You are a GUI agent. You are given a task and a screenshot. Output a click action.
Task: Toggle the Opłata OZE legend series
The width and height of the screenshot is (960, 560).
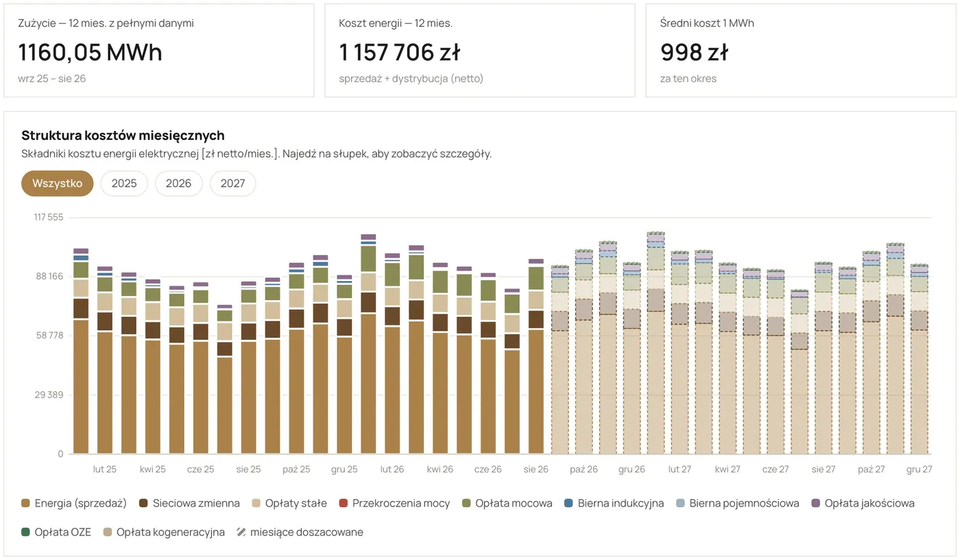tap(58, 532)
